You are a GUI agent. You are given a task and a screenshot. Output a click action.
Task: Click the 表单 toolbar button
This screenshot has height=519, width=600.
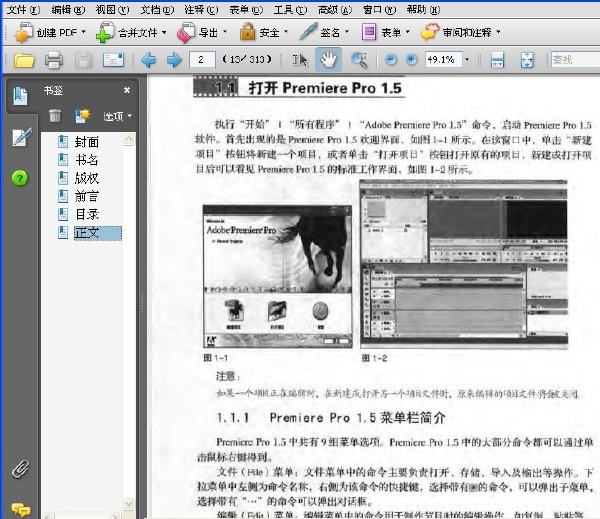381,33
